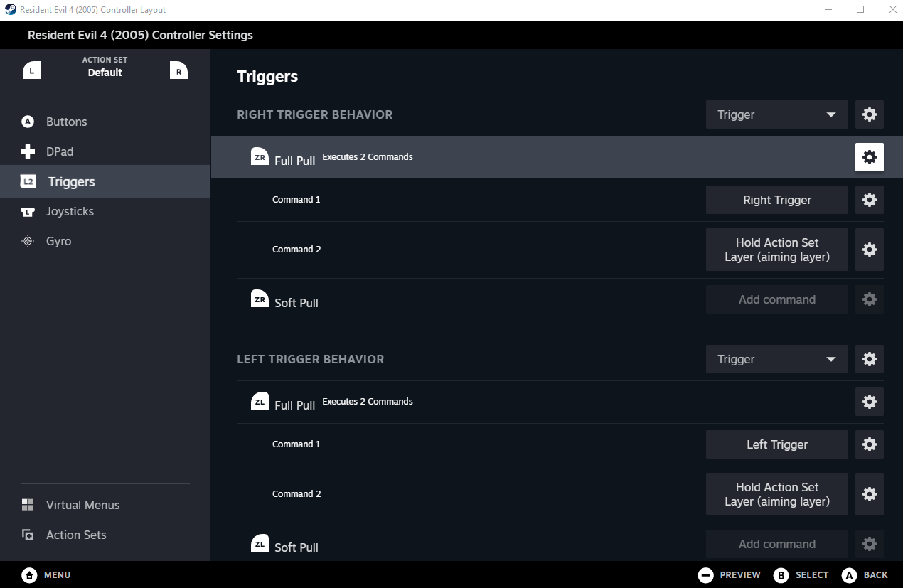Open the Joysticks section in sidebar

point(105,211)
